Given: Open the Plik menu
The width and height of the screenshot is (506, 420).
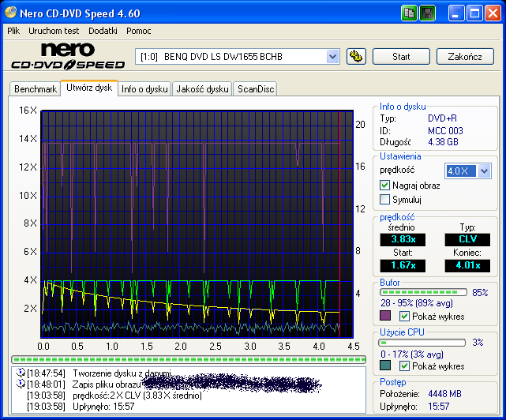Looking at the screenshot, I should (x=13, y=31).
